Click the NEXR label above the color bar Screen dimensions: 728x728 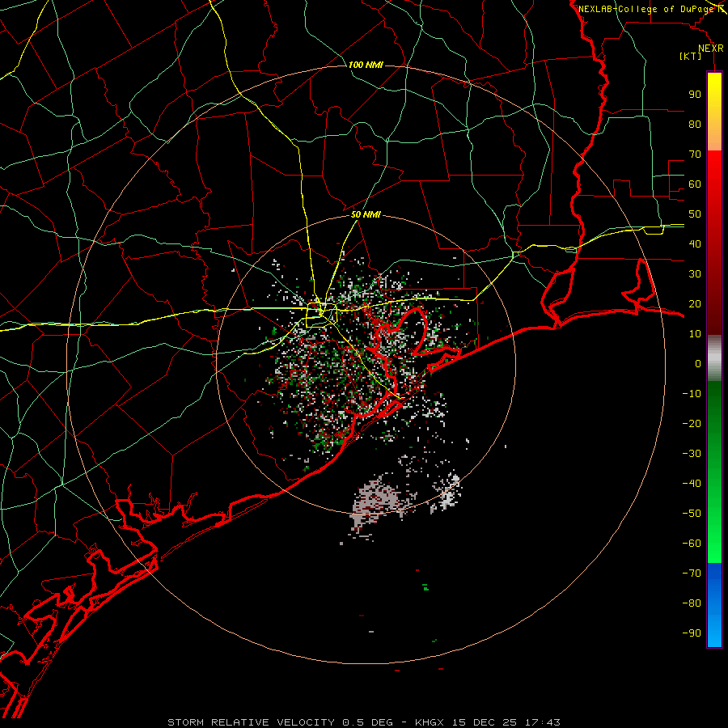click(x=711, y=49)
